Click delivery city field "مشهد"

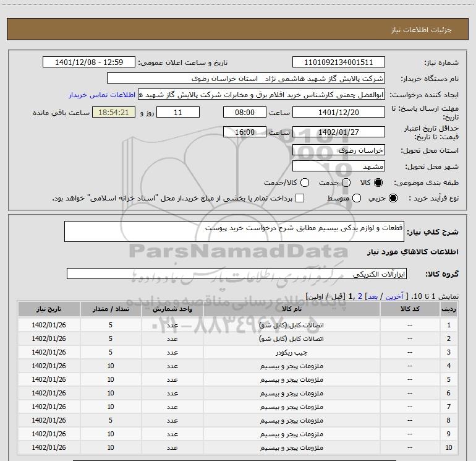[x=338, y=166]
